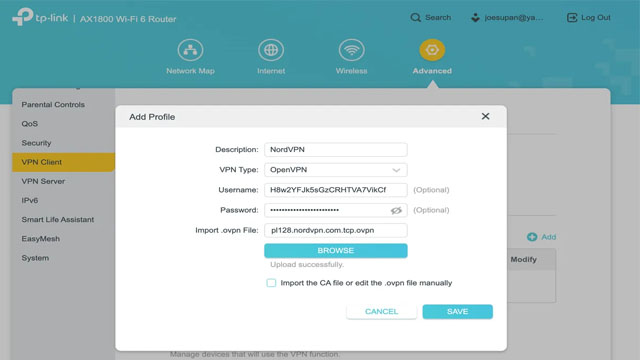The height and width of the screenshot is (360, 640).
Task: Click the Description input field
Action: coord(336,149)
